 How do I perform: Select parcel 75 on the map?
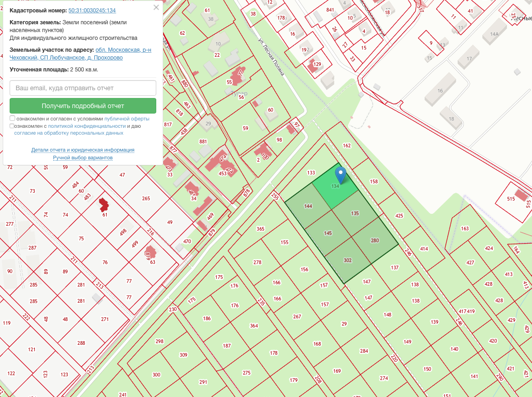pos(81,238)
